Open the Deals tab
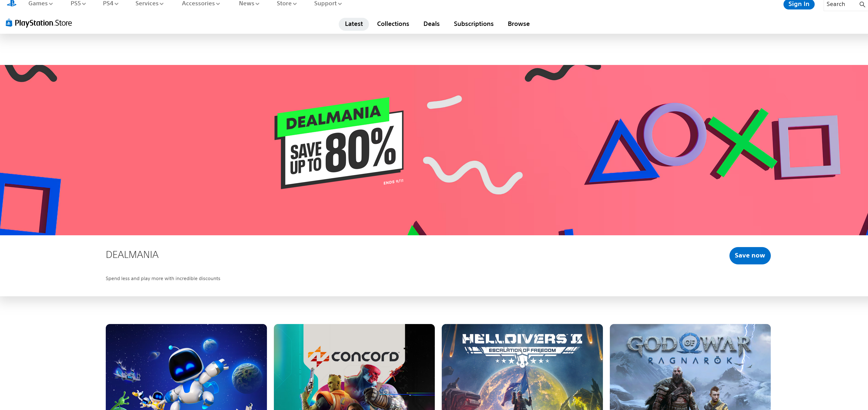The width and height of the screenshot is (868, 410). click(x=431, y=24)
